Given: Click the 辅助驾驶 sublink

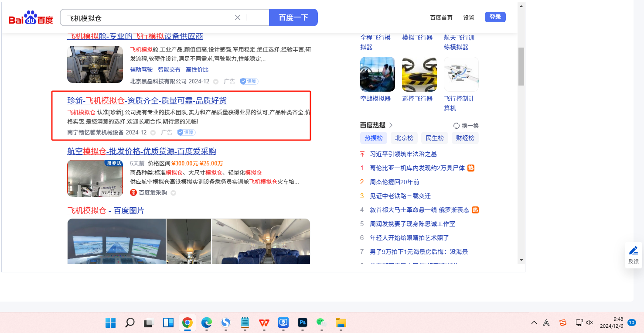Looking at the screenshot, I should 141,70.
